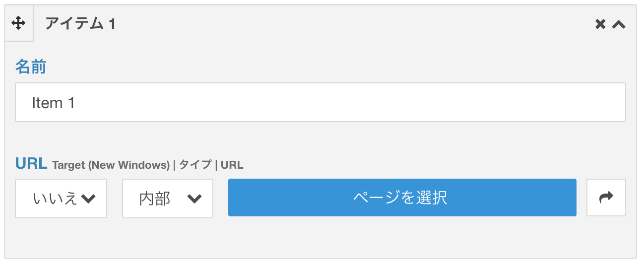Click the curved forward arrow icon button
Image resolution: width=644 pixels, height=266 pixels.
(x=606, y=198)
